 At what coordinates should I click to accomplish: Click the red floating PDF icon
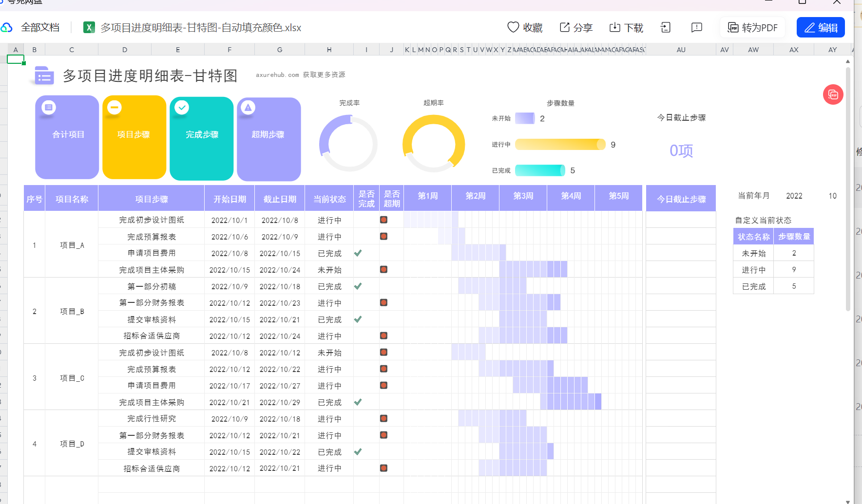click(x=833, y=94)
